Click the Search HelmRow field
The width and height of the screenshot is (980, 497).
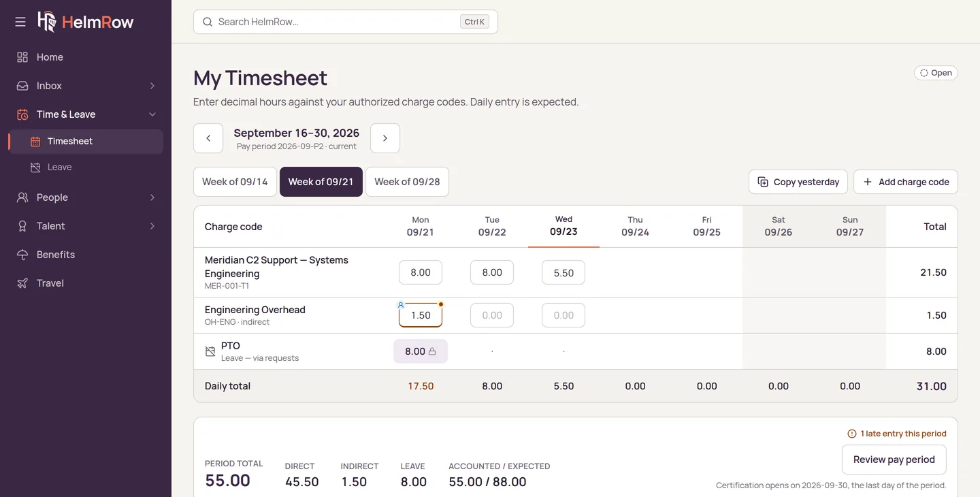tap(346, 22)
